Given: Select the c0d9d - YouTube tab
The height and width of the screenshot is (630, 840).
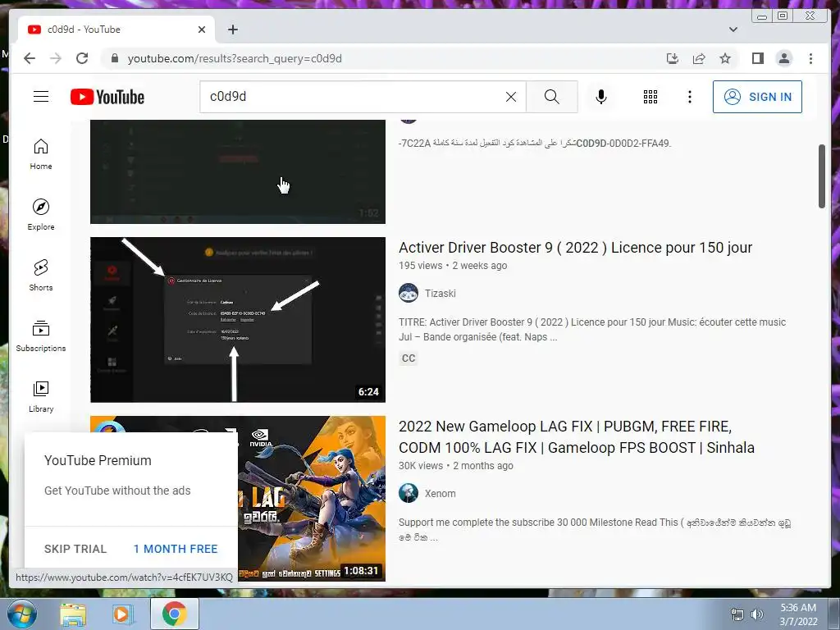Looking at the screenshot, I should coord(116,30).
